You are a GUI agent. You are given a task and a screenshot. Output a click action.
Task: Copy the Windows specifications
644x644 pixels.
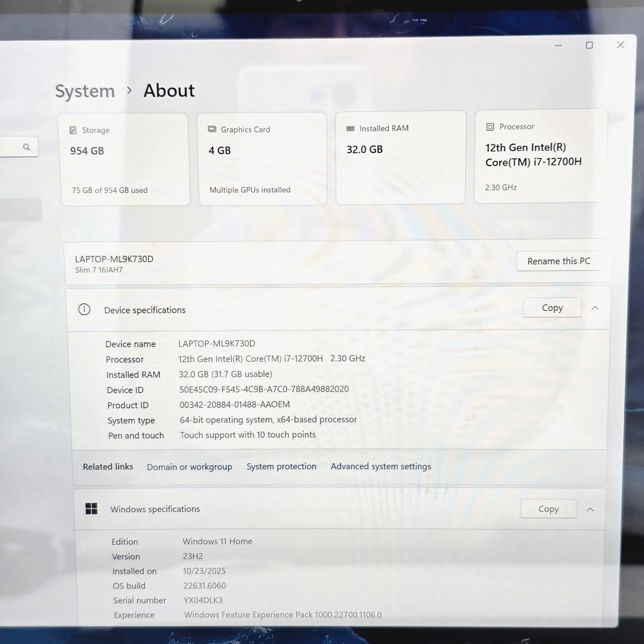tap(548, 509)
